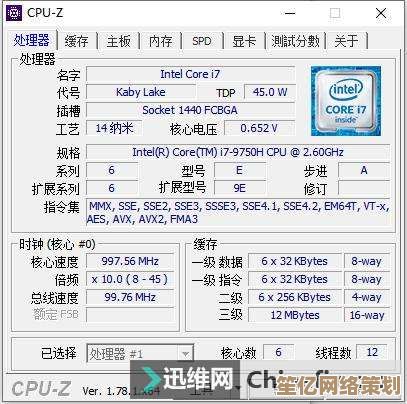Close the CPU-Z window

coord(381,13)
